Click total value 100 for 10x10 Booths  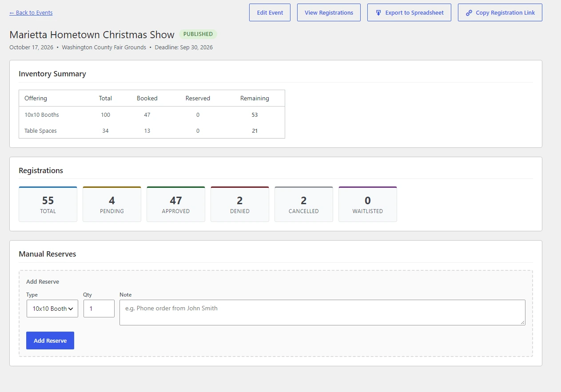tap(105, 115)
